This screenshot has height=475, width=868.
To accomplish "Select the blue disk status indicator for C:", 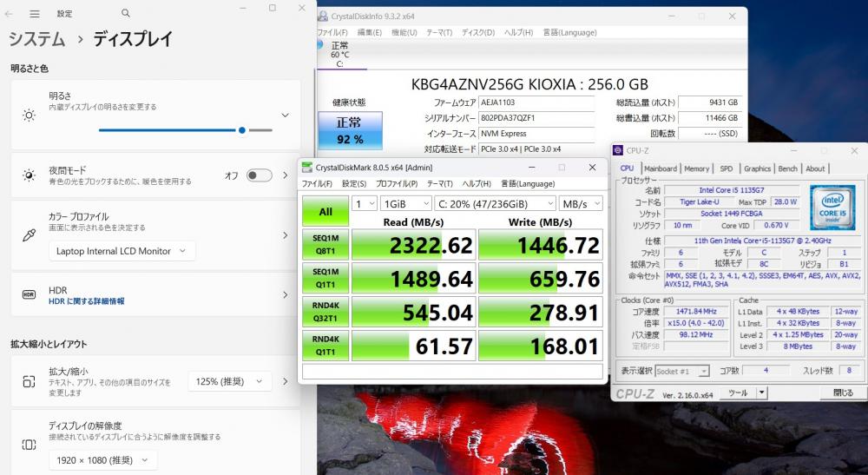I will 320,45.
